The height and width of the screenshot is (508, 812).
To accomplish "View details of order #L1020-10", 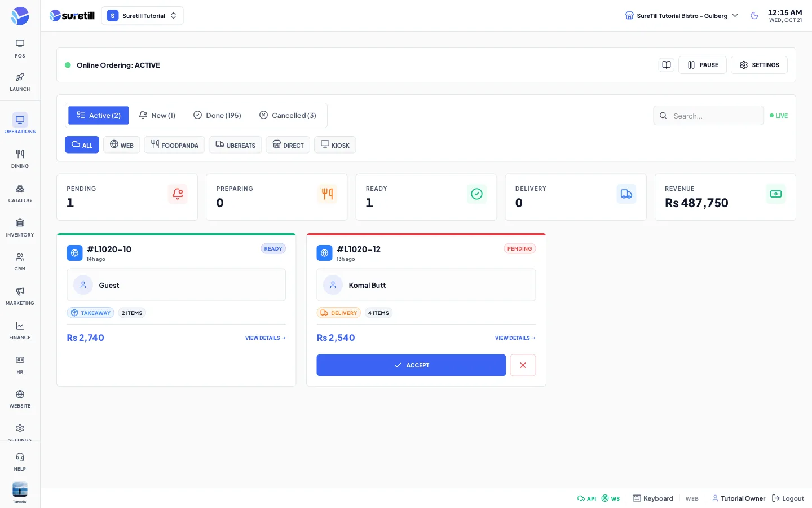I will [266, 338].
